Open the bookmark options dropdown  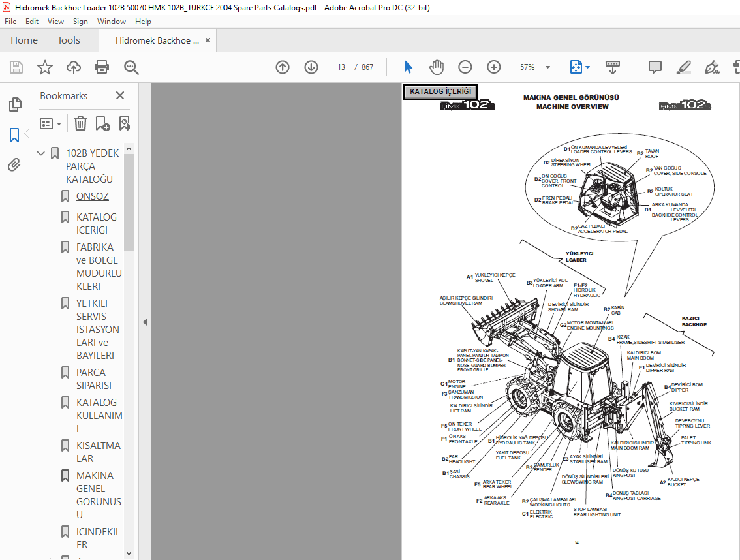50,124
